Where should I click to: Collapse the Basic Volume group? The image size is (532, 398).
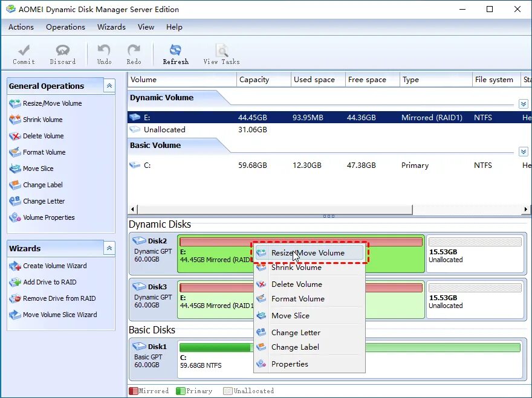pyautogui.click(x=523, y=152)
